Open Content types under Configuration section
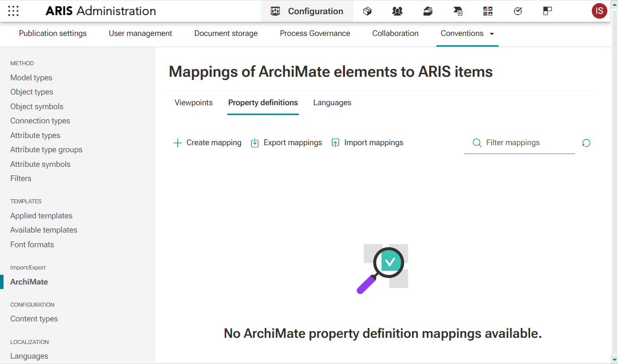 point(34,319)
